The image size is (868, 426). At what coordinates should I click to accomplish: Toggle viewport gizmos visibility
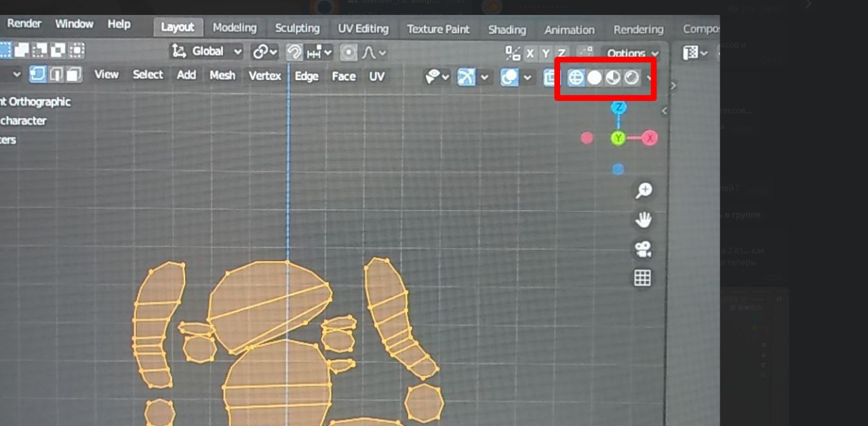(x=466, y=77)
